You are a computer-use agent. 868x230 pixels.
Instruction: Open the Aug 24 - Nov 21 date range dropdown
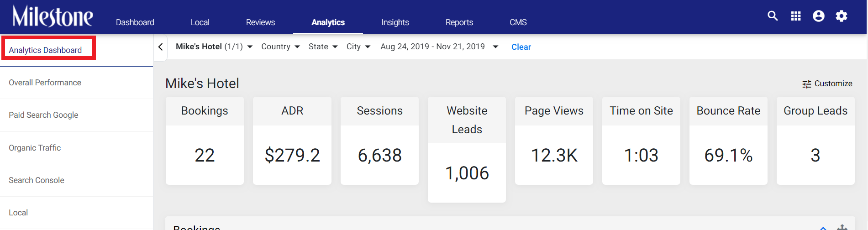(439, 47)
